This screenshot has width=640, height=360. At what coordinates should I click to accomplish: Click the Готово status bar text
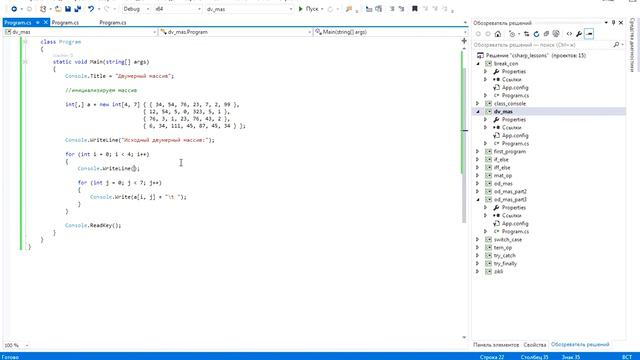[10, 357]
